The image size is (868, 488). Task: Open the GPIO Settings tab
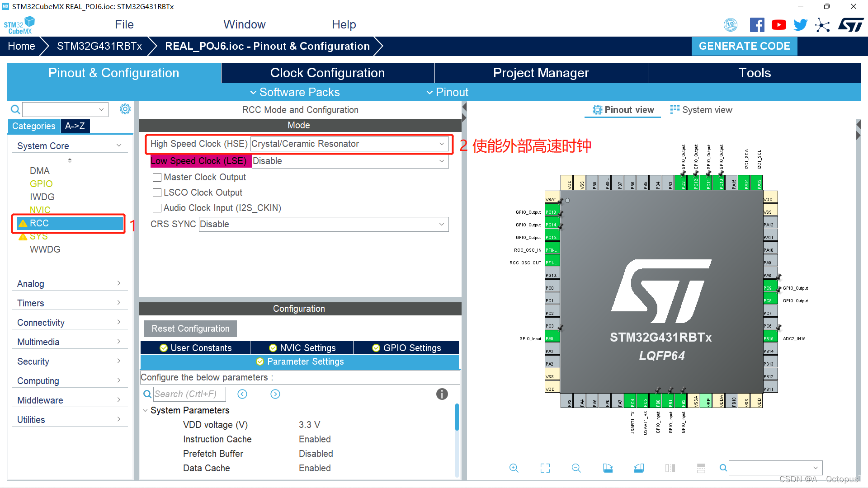point(406,348)
